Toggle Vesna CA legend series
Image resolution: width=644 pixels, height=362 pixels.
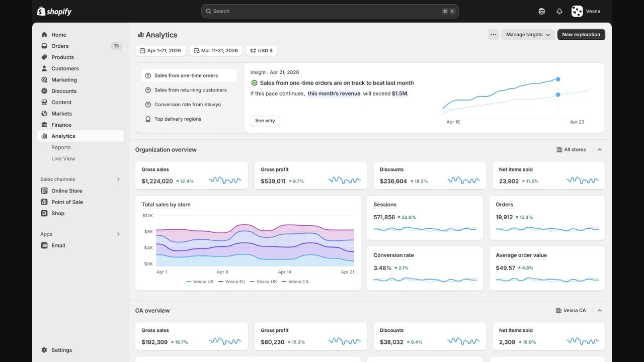(x=295, y=282)
